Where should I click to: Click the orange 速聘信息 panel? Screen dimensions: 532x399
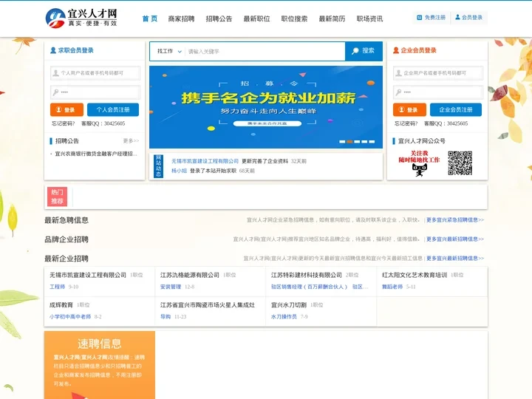tap(100, 365)
